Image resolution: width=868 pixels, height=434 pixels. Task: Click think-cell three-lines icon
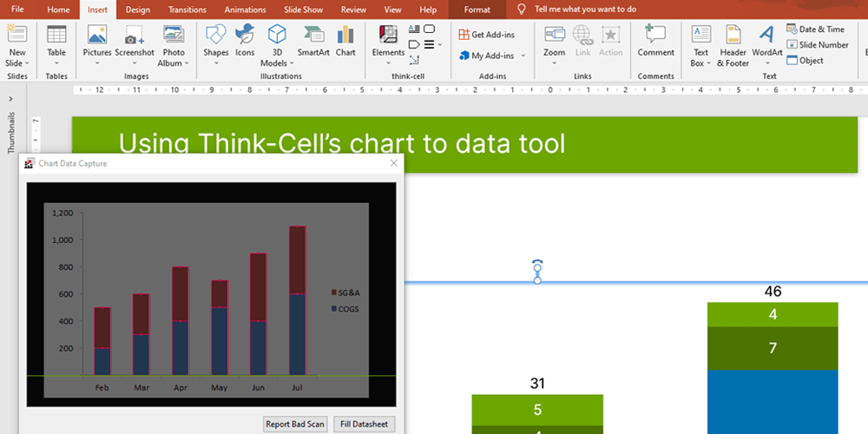(429, 44)
